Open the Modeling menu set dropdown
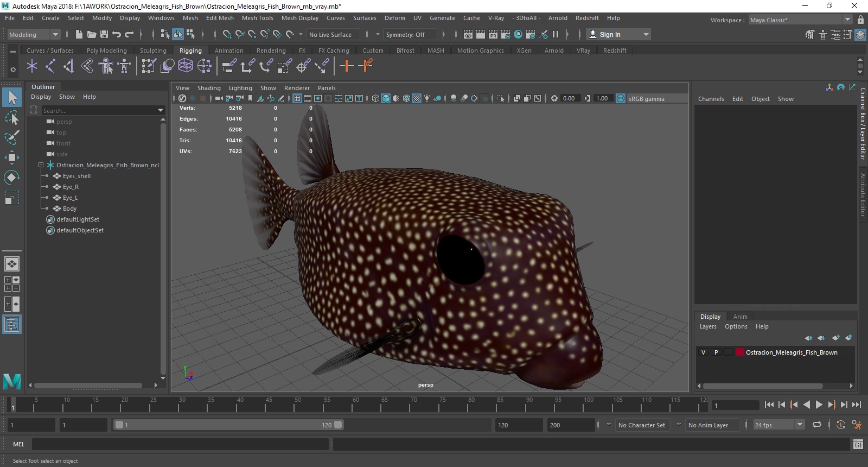 [34, 34]
